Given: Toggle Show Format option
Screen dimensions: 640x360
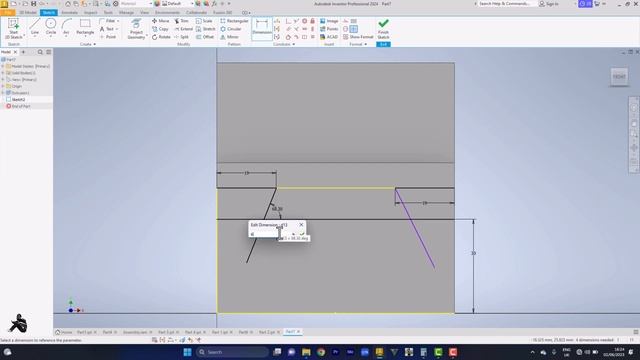Looking at the screenshot, I should pos(358,37).
